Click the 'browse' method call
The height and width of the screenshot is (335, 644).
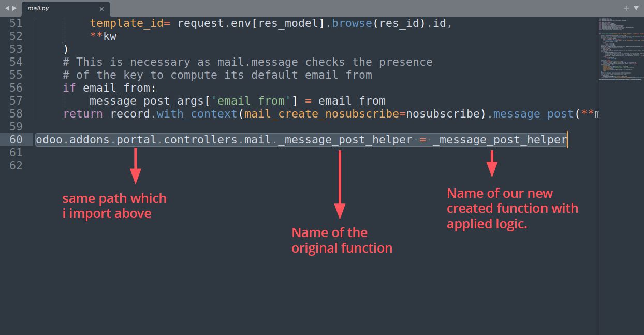tap(352, 23)
